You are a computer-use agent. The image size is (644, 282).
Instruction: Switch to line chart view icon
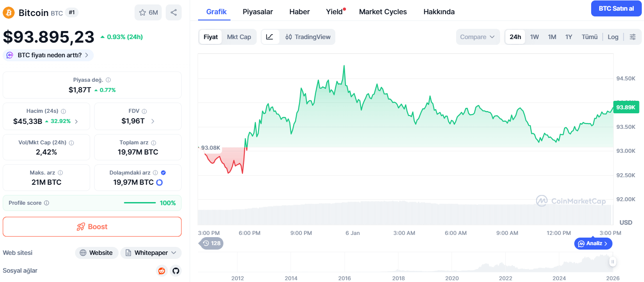[270, 37]
